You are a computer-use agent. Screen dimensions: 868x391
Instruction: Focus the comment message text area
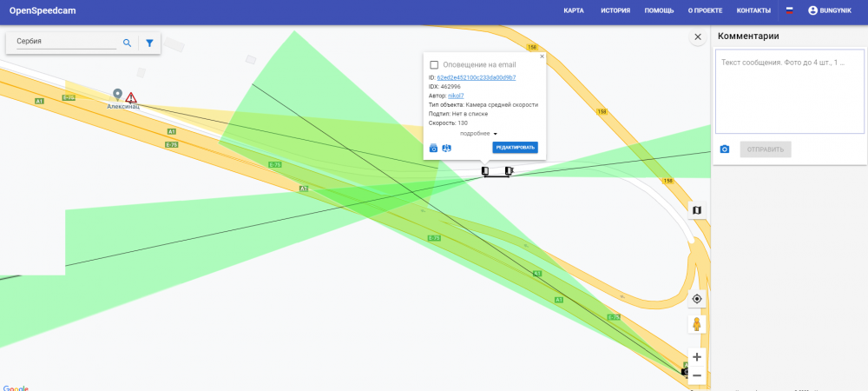point(790,91)
